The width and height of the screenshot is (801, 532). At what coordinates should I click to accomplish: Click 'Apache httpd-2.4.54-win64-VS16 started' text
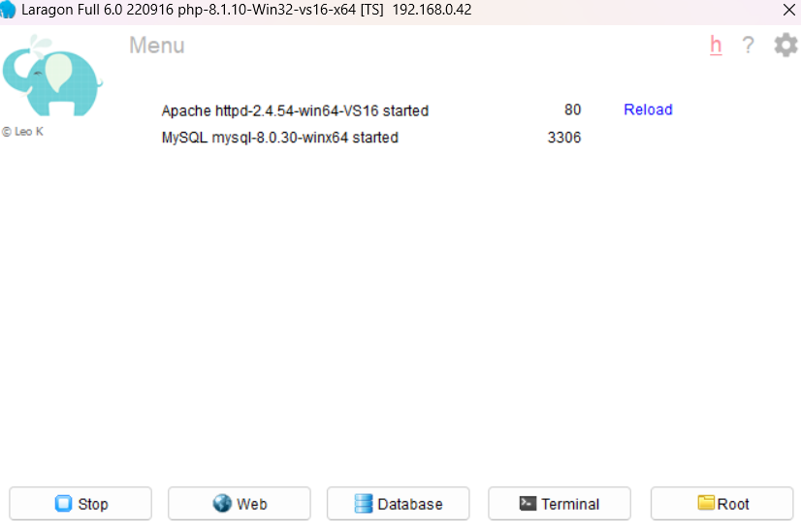[295, 110]
